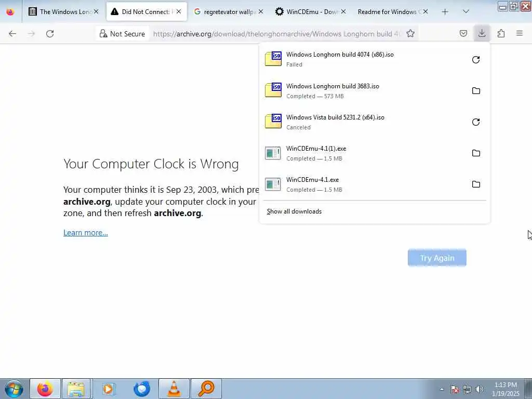Screen dimensions: 532x399
Task: Click the archive.org URL address field
Action: [276, 34]
